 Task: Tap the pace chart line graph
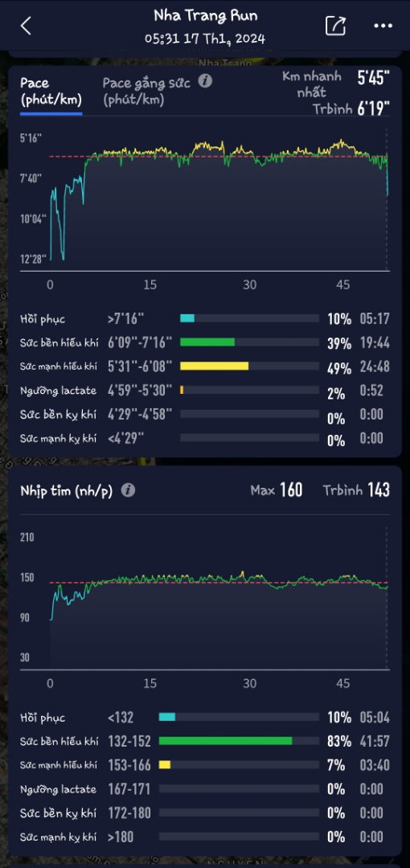click(219, 199)
